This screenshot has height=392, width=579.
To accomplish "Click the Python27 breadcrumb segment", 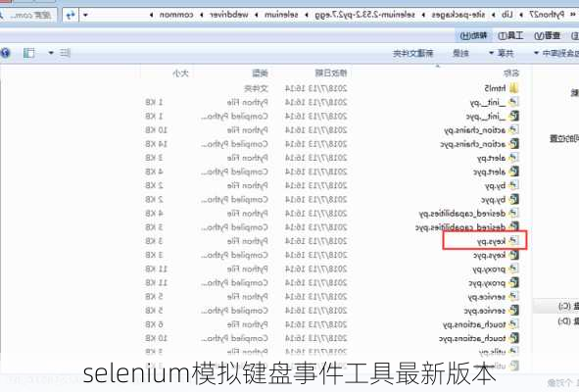I will (x=547, y=15).
